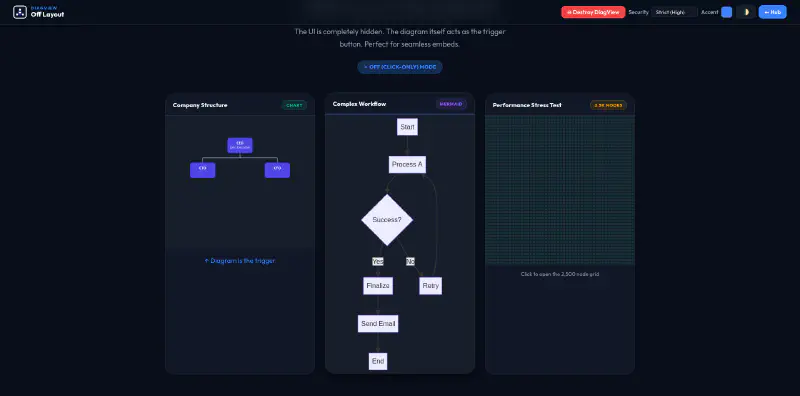Click 'Click to open the 2,500 node grid'

(x=560, y=274)
